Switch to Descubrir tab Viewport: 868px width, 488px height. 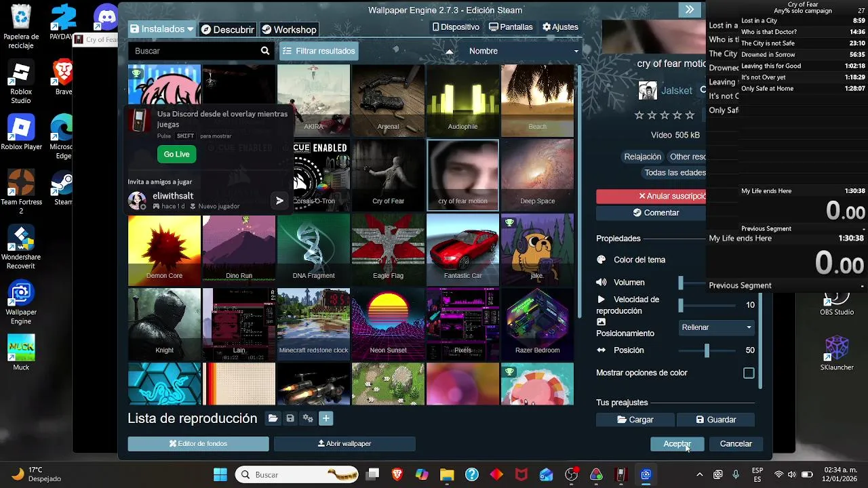[228, 30]
